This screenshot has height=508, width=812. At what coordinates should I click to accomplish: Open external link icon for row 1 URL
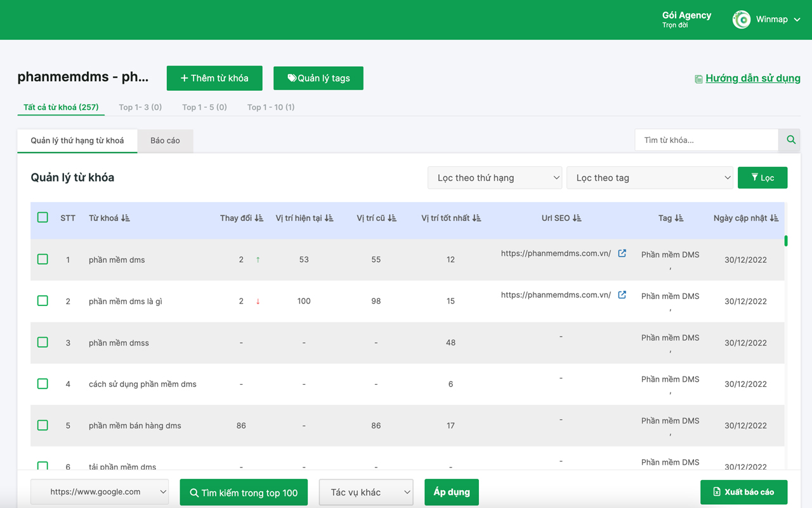[622, 253]
